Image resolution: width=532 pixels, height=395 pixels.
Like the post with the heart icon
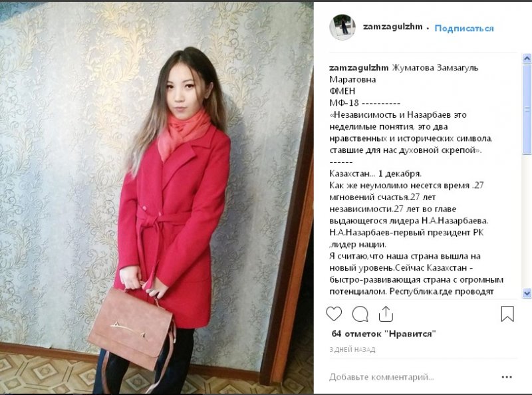[334, 314]
